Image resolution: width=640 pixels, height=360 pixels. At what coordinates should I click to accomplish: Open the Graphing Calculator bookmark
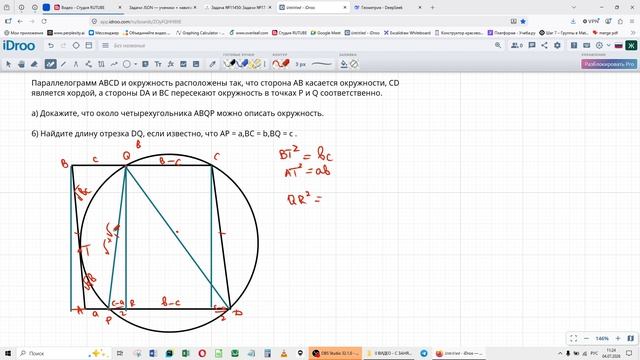click(200, 33)
